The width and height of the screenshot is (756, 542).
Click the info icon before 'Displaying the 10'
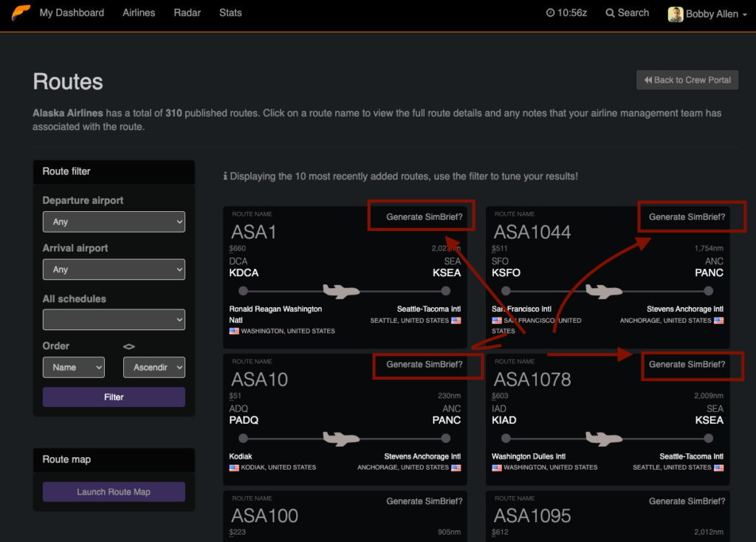(x=225, y=176)
